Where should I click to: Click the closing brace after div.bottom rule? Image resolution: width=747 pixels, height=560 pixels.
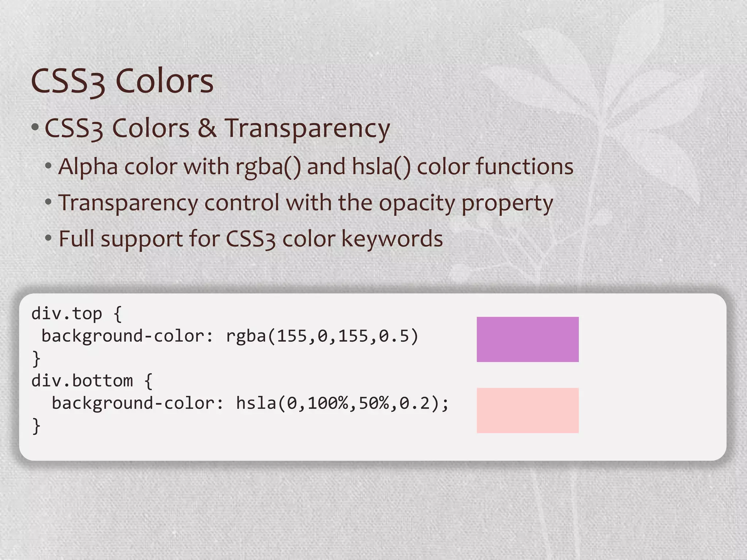(36, 426)
